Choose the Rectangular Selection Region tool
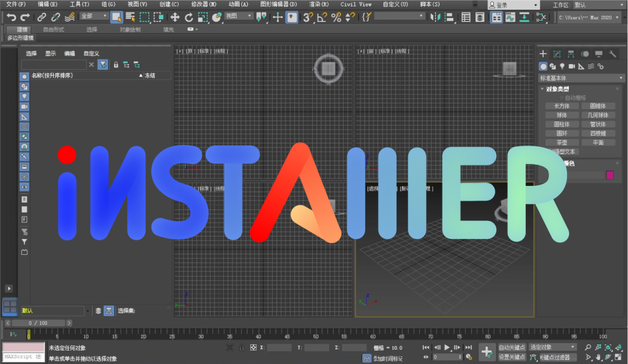 pyautogui.click(x=144, y=17)
